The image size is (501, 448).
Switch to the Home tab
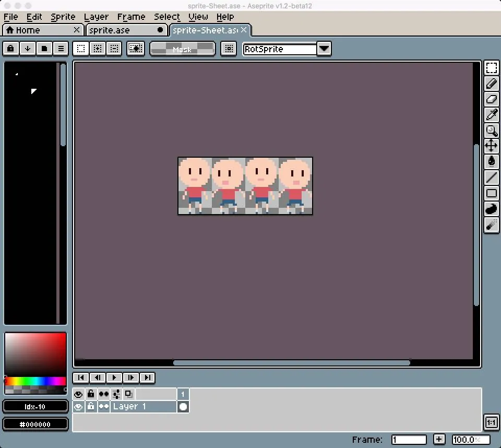(43, 30)
